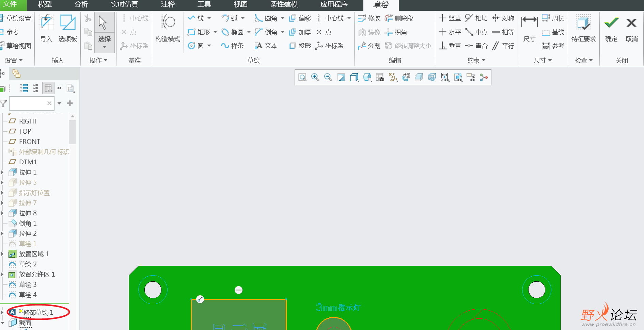Open the 选项板 palette
This screenshot has height=330, width=644.
tap(68, 29)
